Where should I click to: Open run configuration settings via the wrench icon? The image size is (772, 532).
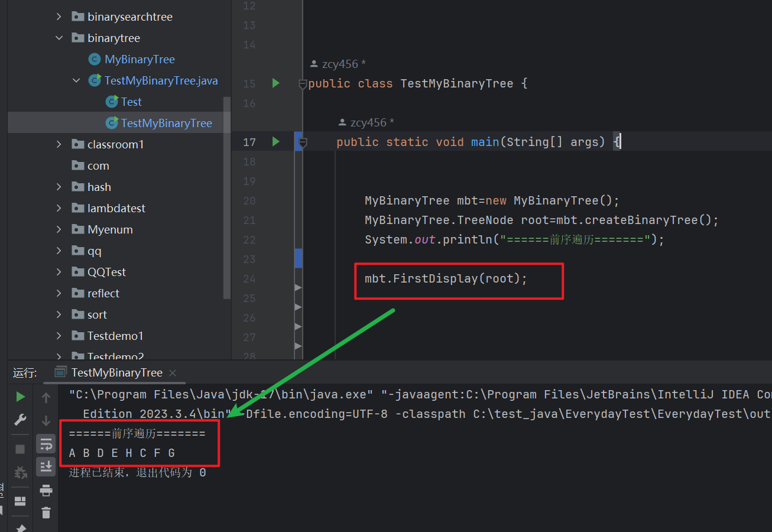click(x=20, y=420)
